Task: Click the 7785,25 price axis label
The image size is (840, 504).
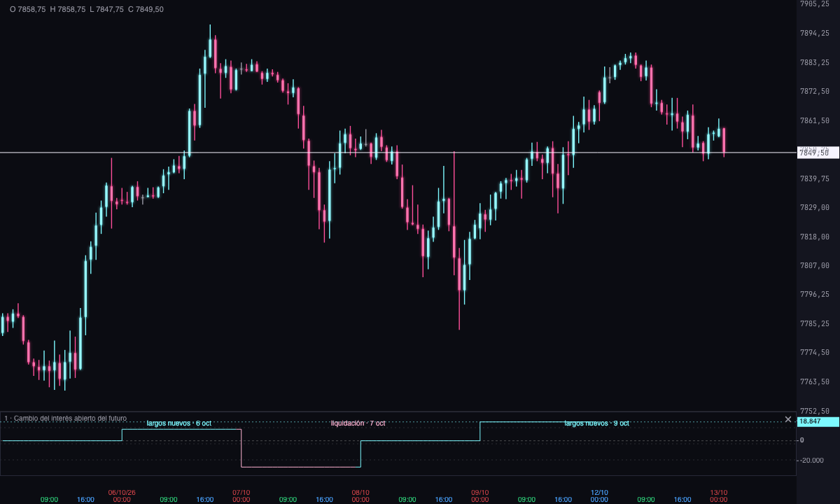Action: pos(815,324)
